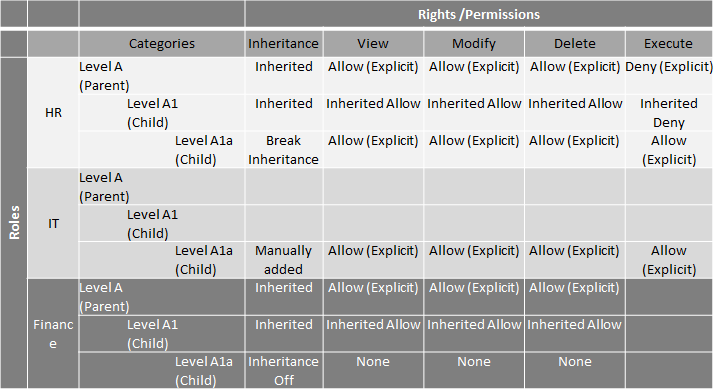This screenshot has width=713, height=389.
Task: Click HR Level A Deny (Explicit) Execute cell
Action: point(669,76)
